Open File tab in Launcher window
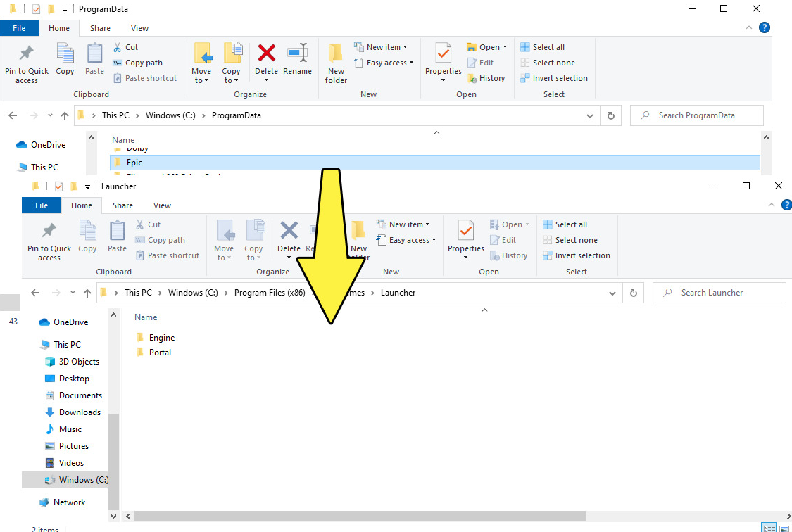The width and height of the screenshot is (792, 532). 42,205
